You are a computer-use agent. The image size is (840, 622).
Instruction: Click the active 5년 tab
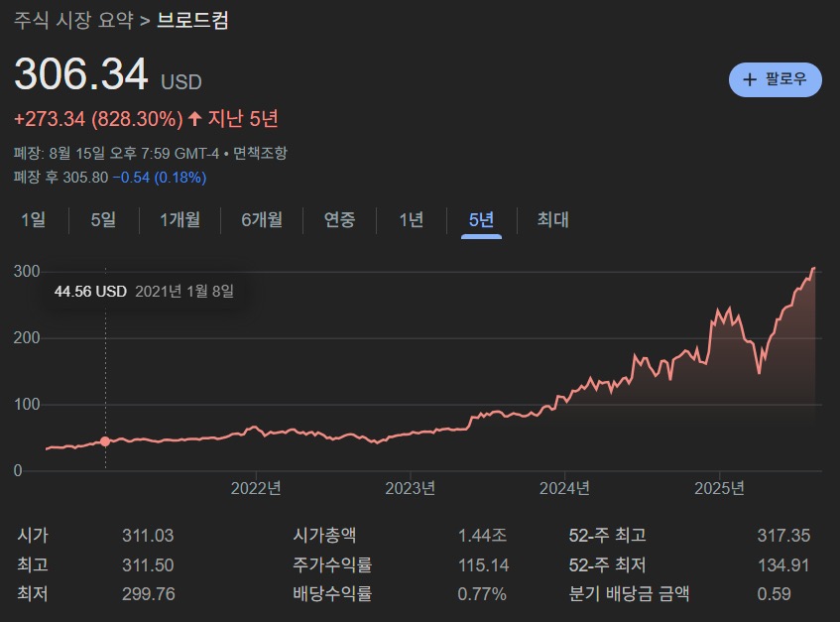[x=481, y=220]
